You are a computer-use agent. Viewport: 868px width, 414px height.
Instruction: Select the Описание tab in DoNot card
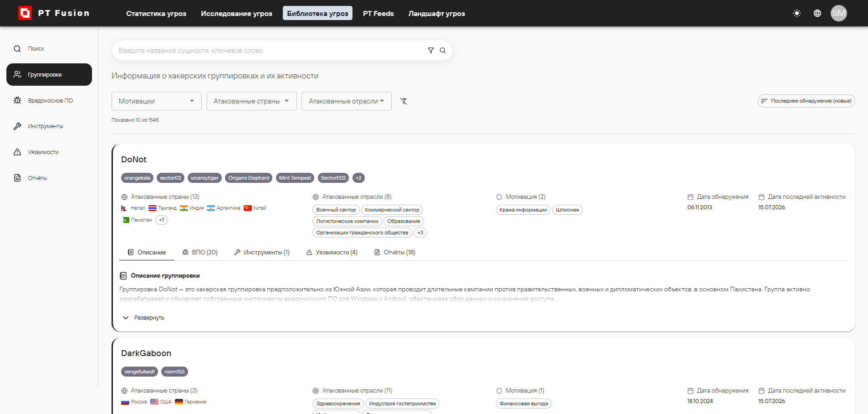[x=147, y=252]
